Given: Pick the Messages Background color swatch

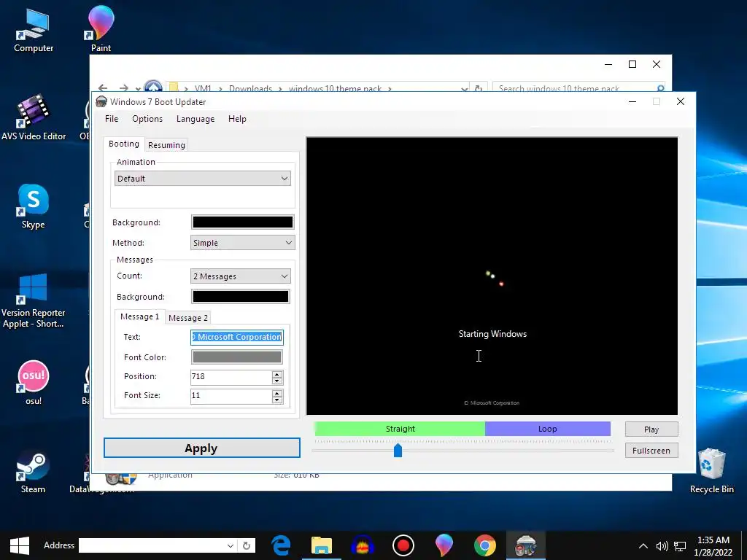Looking at the screenshot, I should (x=240, y=297).
